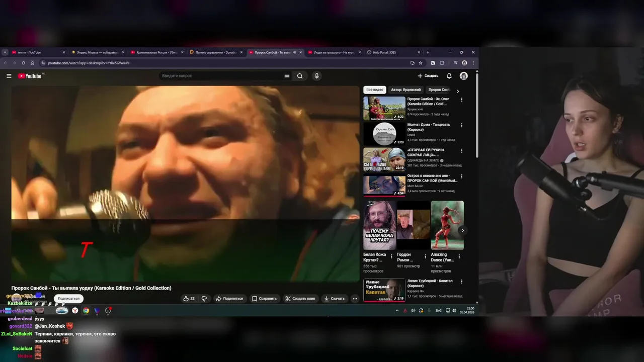Show next Shorts with the arrow

click(462, 230)
